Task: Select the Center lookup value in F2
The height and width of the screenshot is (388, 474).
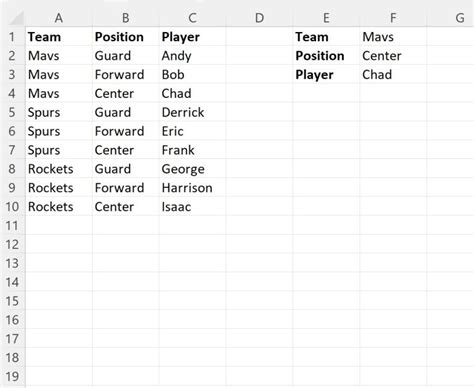Action: (x=393, y=56)
